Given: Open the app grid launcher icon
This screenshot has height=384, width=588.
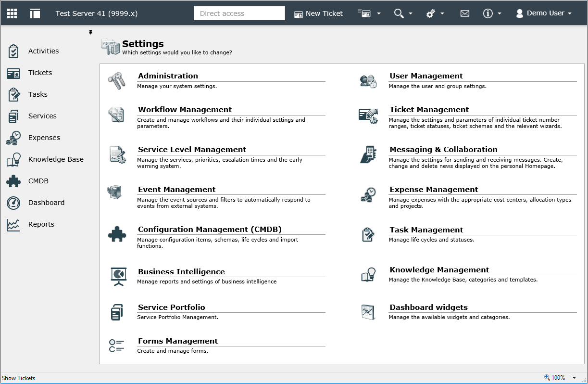Looking at the screenshot, I should (x=12, y=13).
